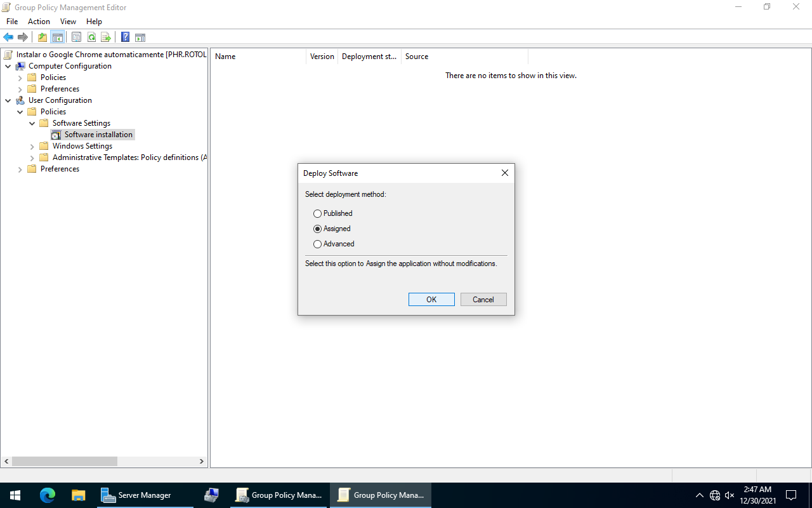Confirm deployment with OK button
The width and height of the screenshot is (812, 508).
click(x=431, y=300)
